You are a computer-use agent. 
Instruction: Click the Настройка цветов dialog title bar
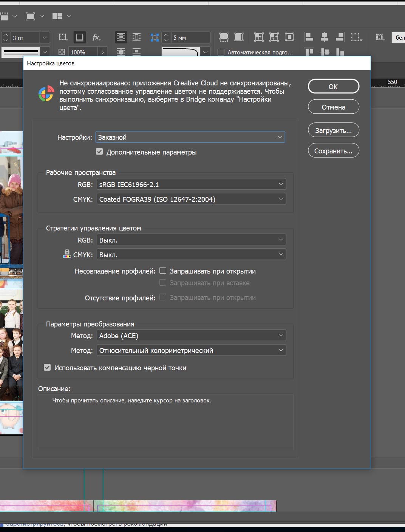[x=197, y=63]
